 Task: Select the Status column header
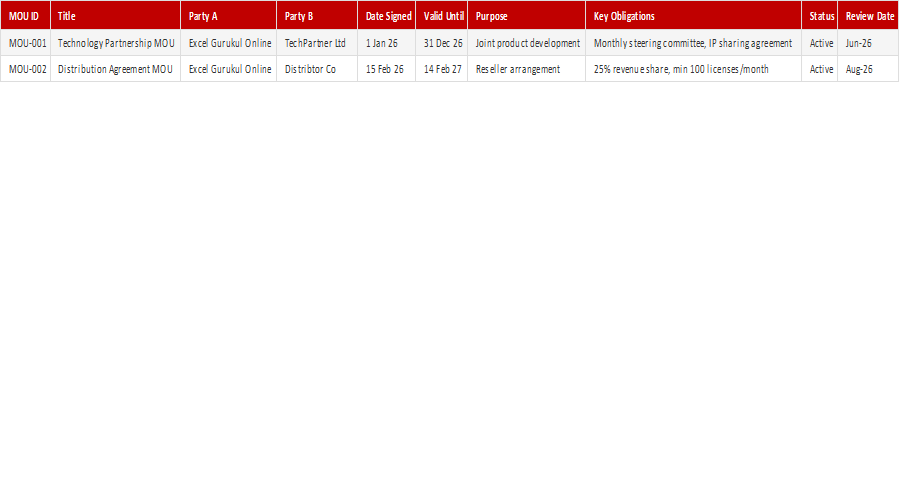click(820, 15)
